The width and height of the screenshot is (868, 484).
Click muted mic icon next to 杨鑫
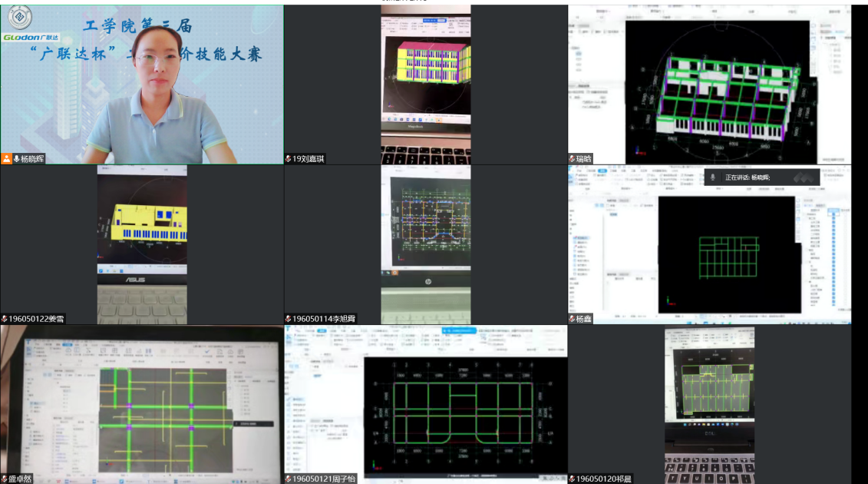pyautogui.click(x=573, y=319)
